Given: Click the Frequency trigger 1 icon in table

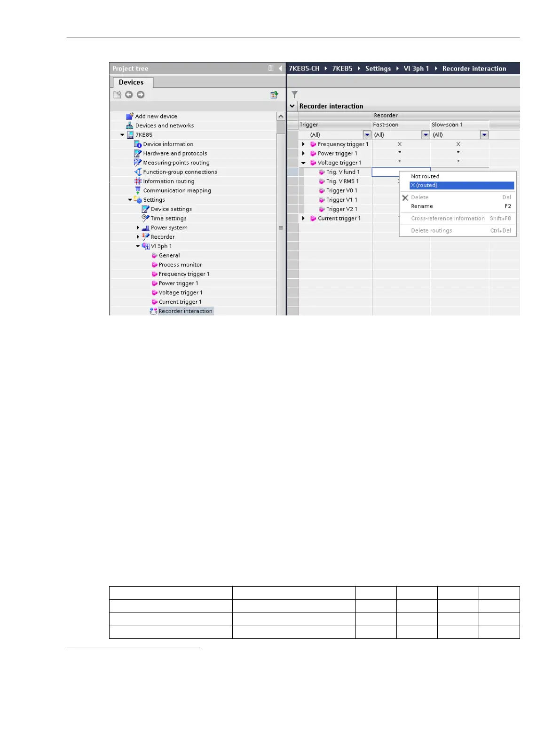Looking at the screenshot, I should [313, 144].
